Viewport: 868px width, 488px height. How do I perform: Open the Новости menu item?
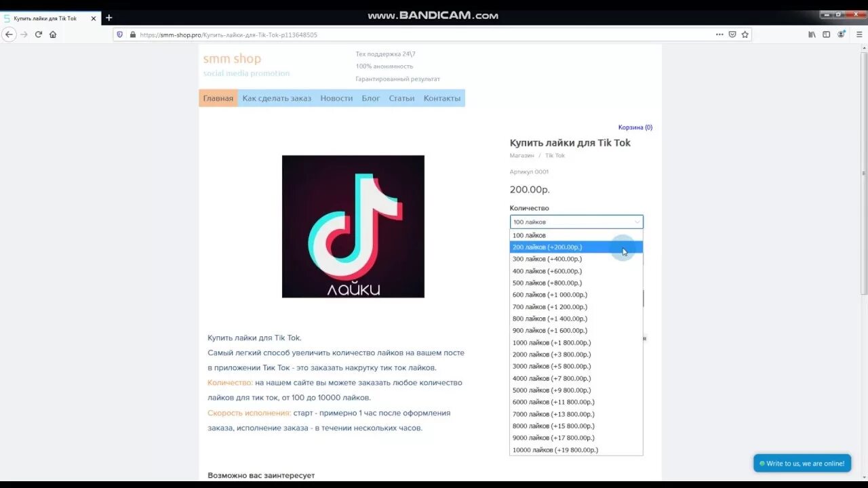[x=336, y=98]
